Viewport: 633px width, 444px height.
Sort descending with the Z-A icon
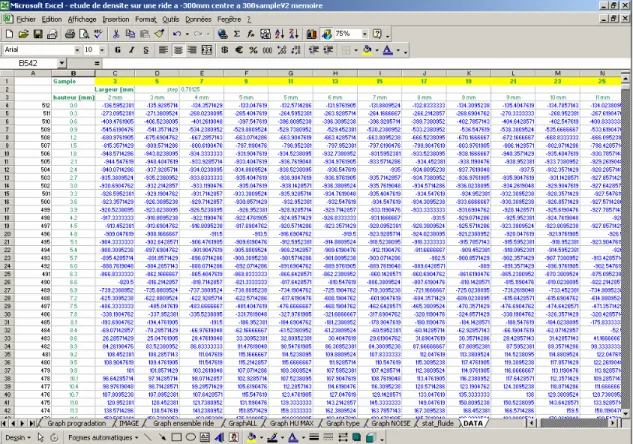(294, 34)
